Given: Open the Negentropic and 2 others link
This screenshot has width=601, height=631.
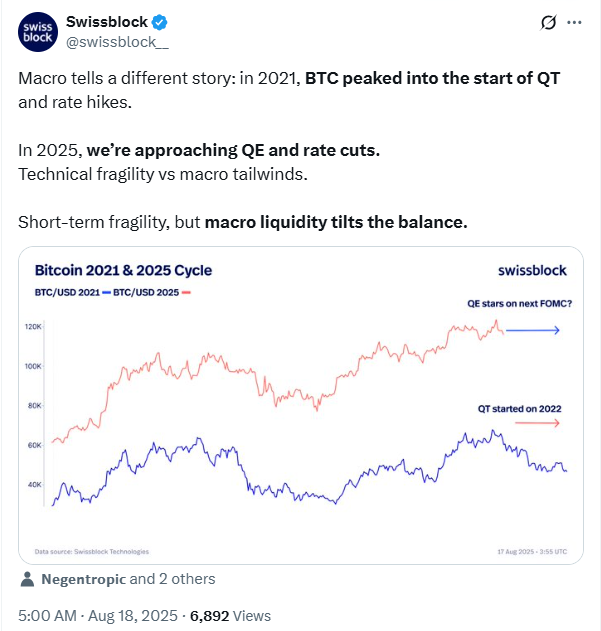Looking at the screenshot, I should click(128, 579).
